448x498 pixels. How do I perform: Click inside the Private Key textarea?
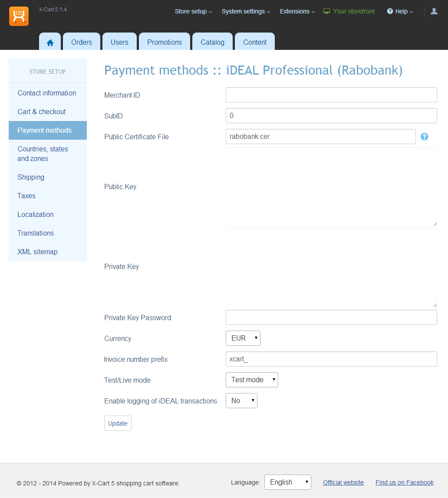pos(331,268)
